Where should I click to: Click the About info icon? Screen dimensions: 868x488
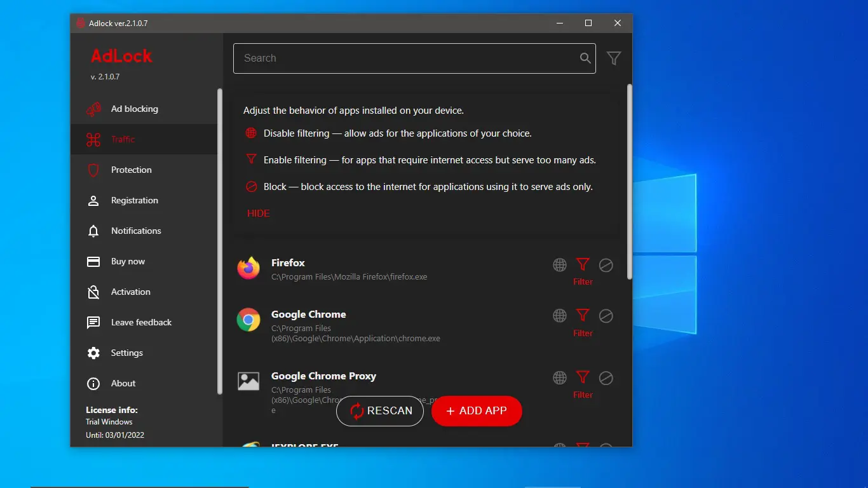[x=93, y=383]
